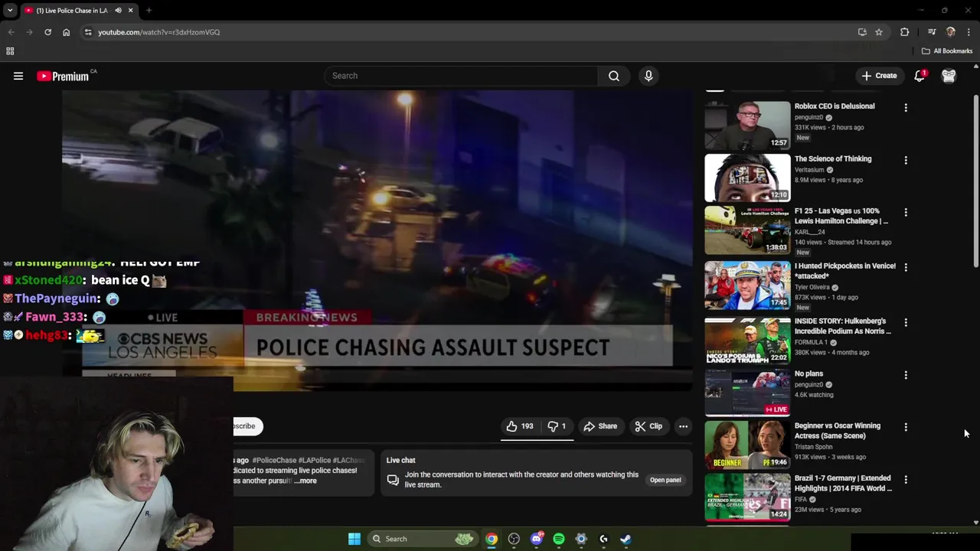The width and height of the screenshot is (980, 551).
Task: Dislike the video with thumbs down
Action: [x=557, y=426]
